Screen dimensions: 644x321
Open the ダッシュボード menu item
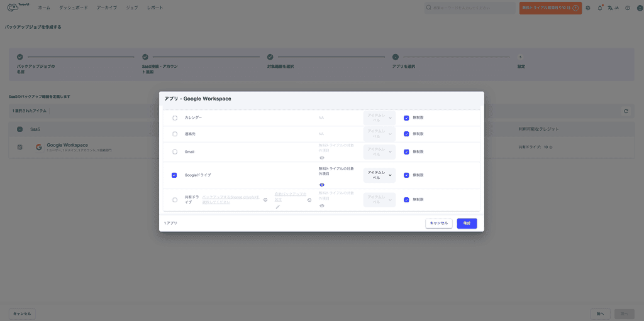74,8
